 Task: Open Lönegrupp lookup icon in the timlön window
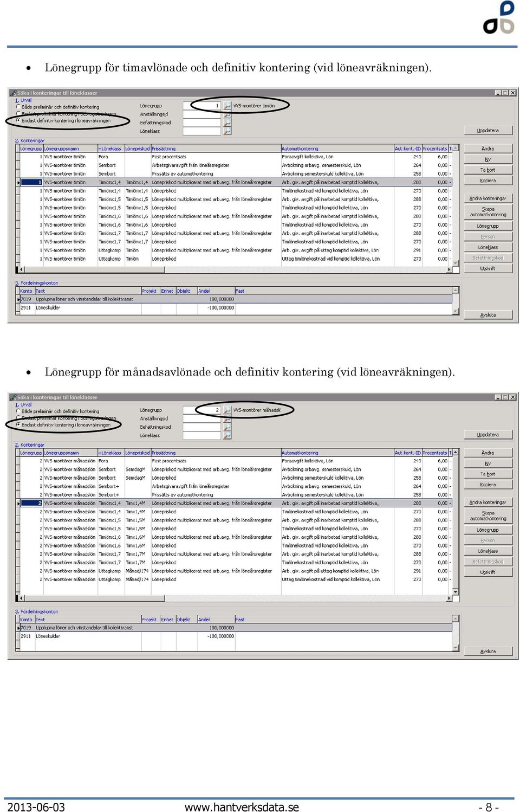(227, 106)
